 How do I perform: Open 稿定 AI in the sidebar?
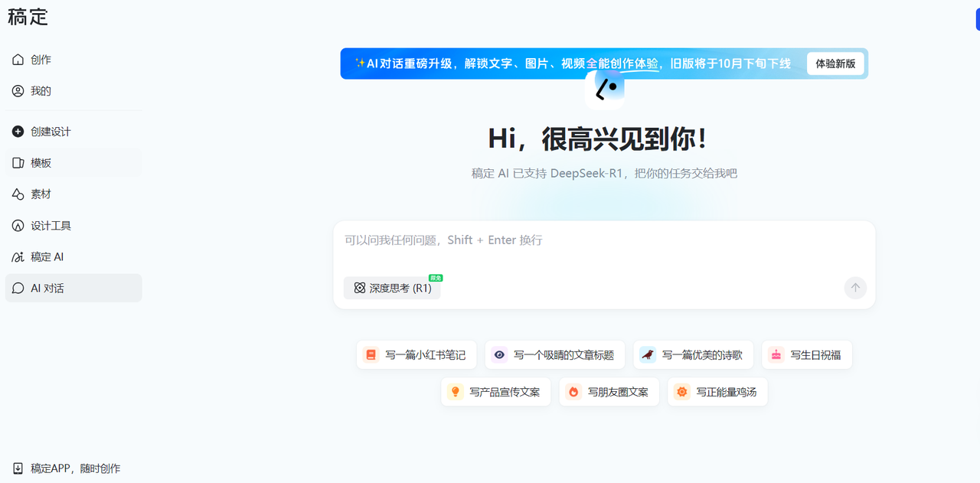(73, 257)
